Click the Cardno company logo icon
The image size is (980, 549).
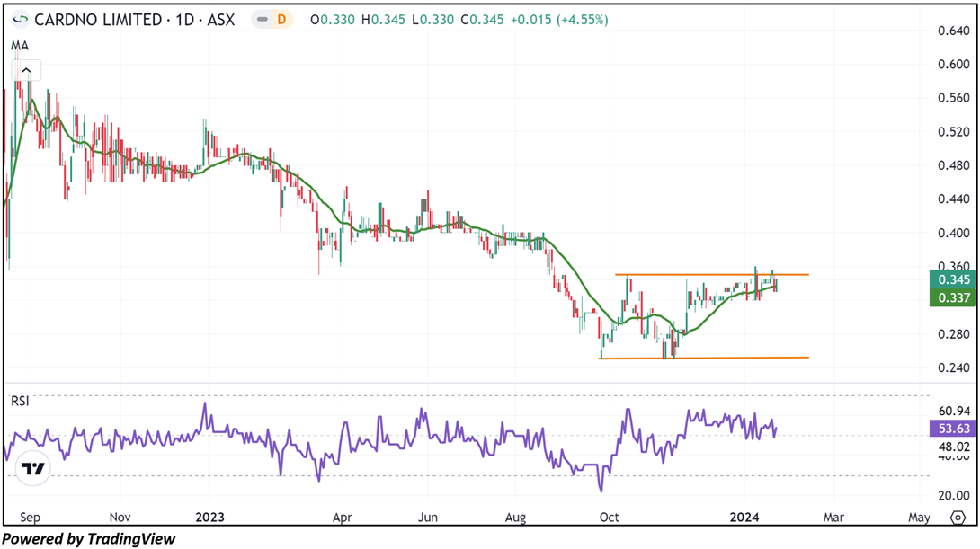pyautogui.click(x=20, y=19)
